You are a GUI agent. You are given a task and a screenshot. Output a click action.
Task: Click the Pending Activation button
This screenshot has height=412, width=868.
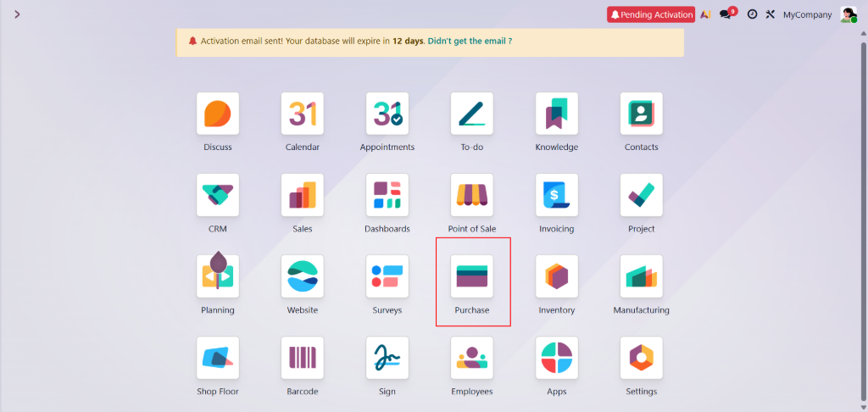651,14
